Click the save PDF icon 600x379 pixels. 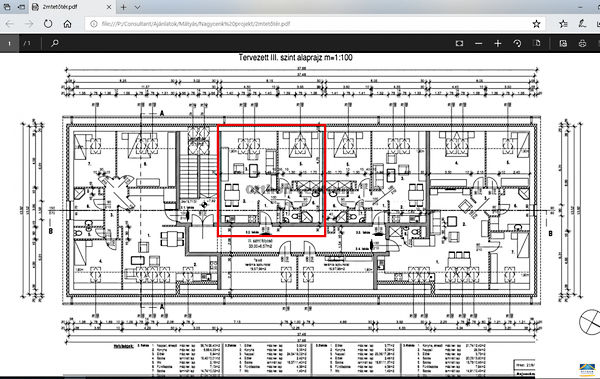(563, 43)
